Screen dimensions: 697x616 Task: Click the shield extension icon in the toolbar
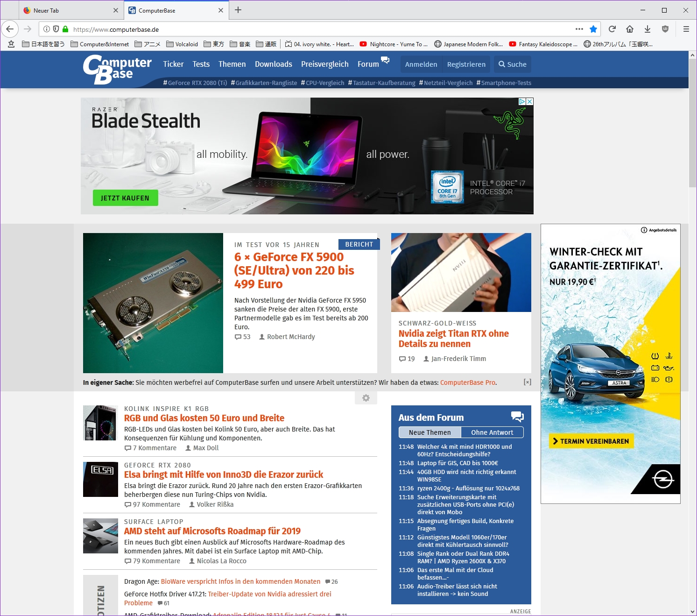click(x=665, y=29)
